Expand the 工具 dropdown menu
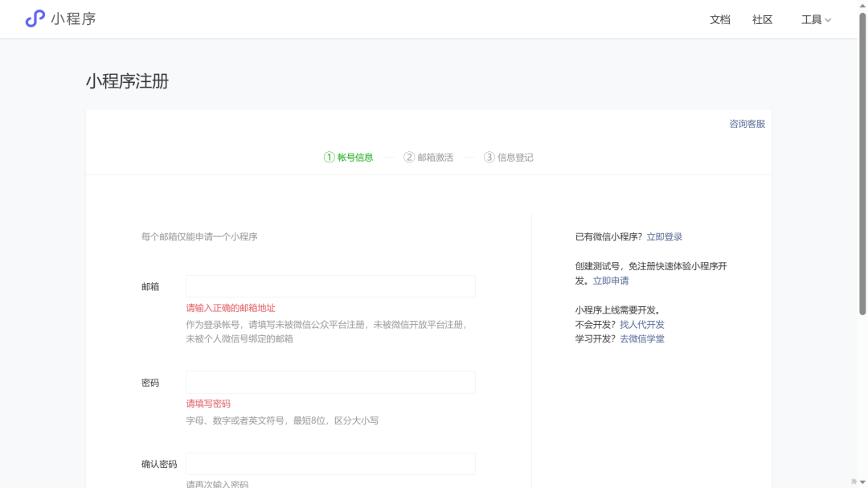The height and width of the screenshot is (488, 868). click(816, 19)
